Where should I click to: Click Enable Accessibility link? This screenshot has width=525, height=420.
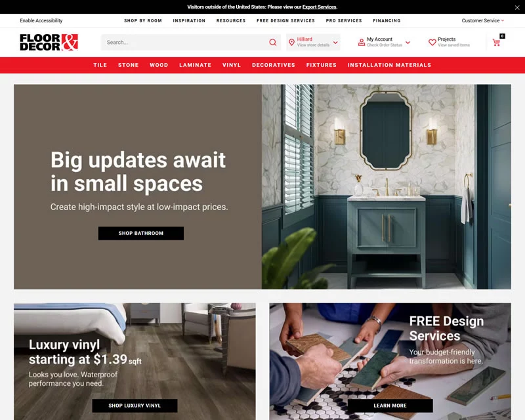coord(41,20)
